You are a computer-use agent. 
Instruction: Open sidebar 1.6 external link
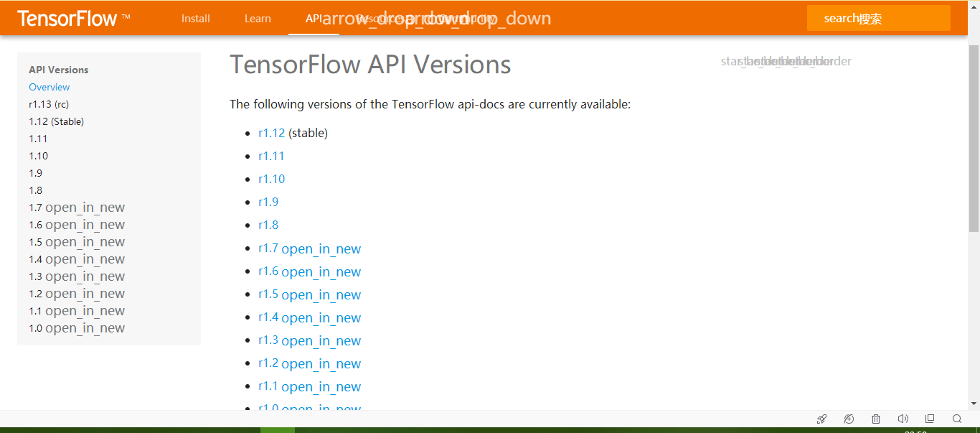(x=77, y=225)
